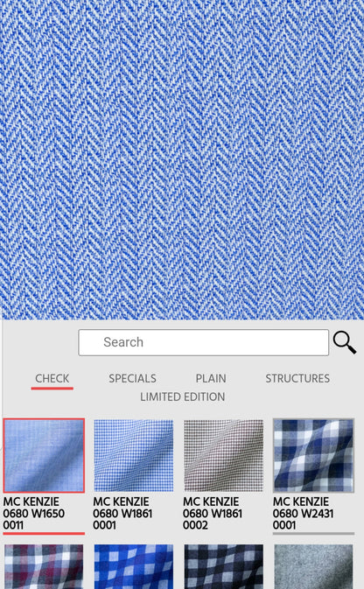This screenshot has width=364, height=589.
Task: Click the MC KENZIE 0680 W2431 0001 label
Action: click(x=303, y=513)
